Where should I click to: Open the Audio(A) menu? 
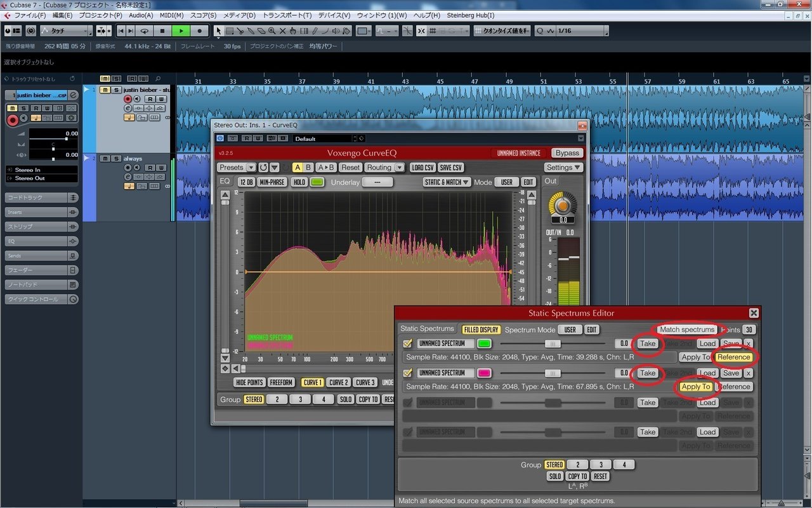[141, 15]
